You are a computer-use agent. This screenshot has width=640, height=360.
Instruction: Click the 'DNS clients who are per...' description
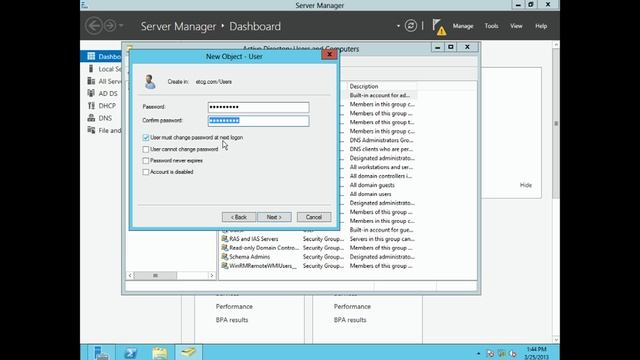click(x=381, y=149)
